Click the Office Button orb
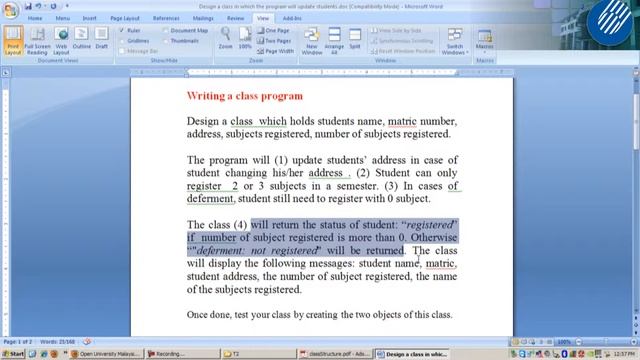 tap(10, 10)
